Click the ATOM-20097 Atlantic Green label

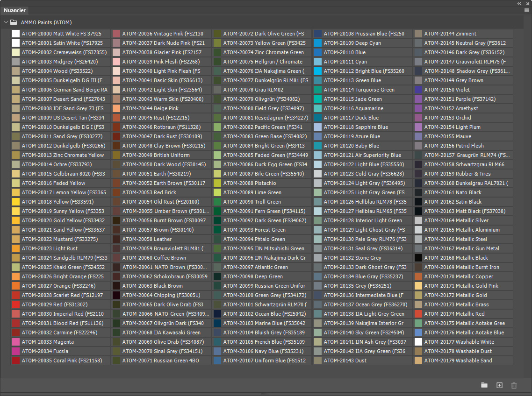tap(256, 267)
